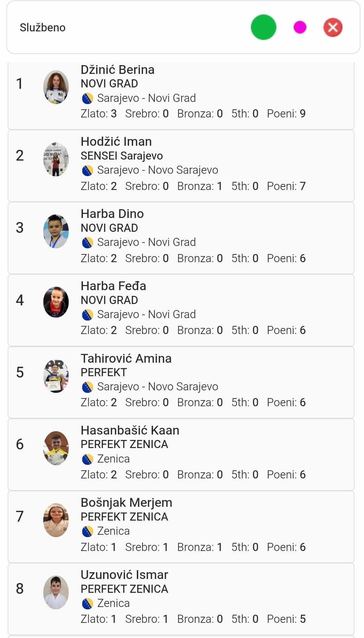Click the red X close icon

coord(333,27)
